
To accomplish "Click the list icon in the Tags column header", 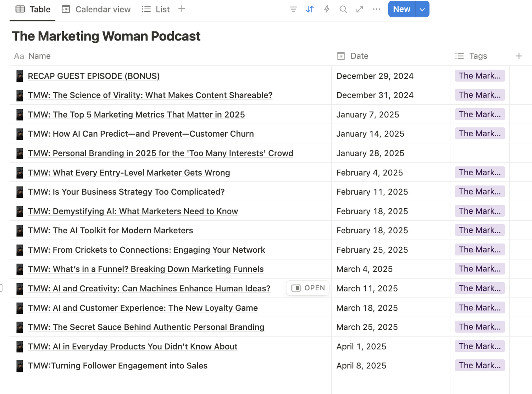I will 460,56.
